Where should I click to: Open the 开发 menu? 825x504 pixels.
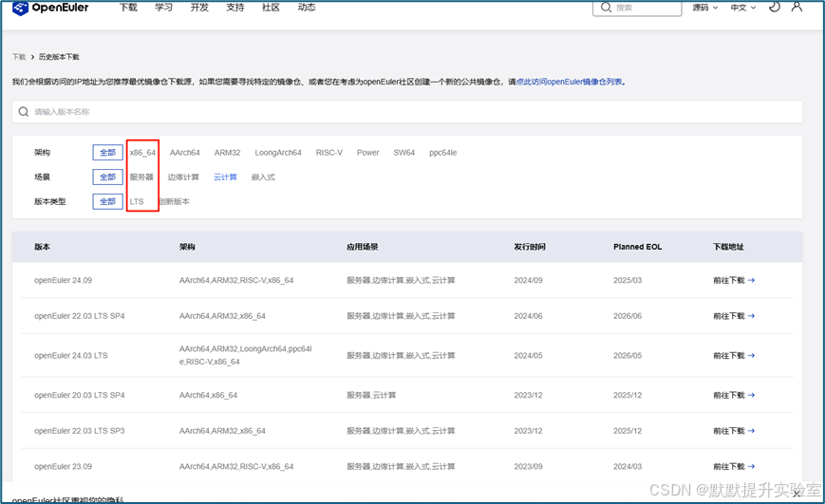click(x=199, y=8)
